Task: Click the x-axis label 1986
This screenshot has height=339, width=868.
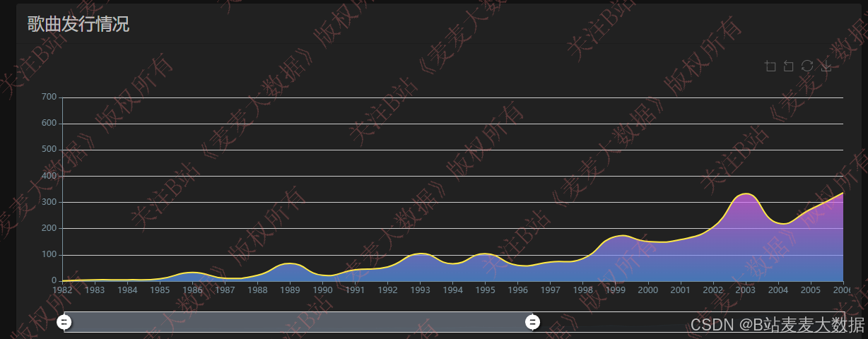Action: coord(192,290)
